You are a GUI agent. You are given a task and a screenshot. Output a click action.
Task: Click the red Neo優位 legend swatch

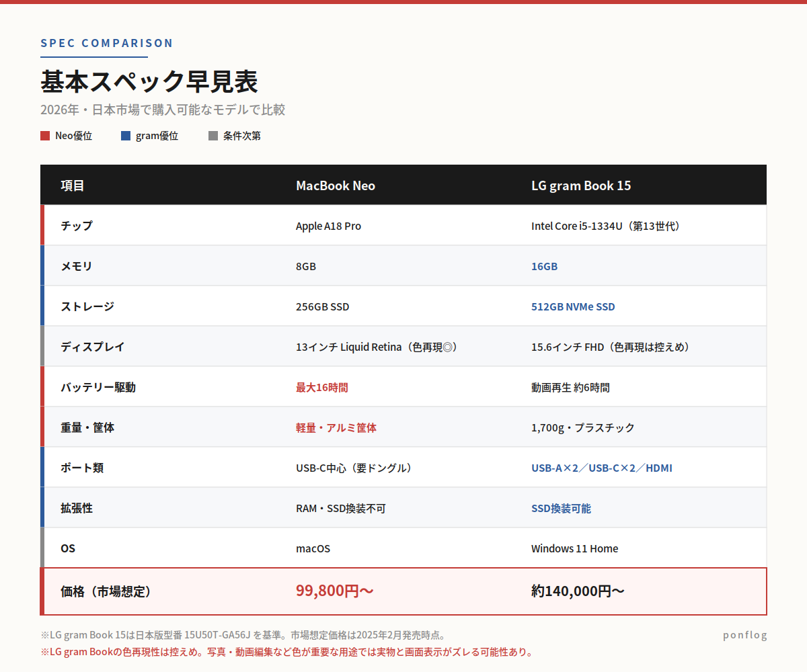[x=45, y=136]
